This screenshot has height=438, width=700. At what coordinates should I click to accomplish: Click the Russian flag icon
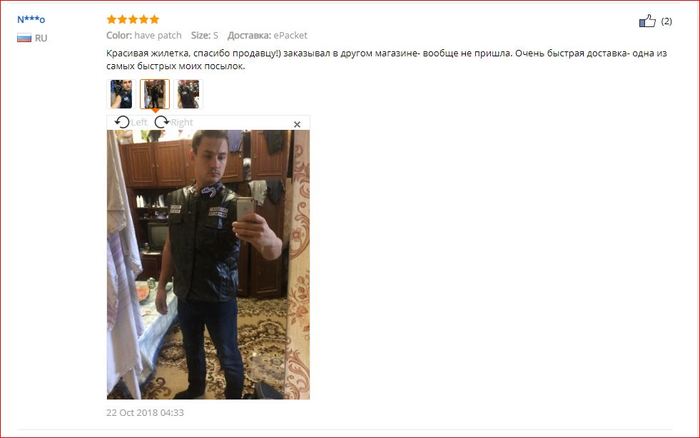click(x=24, y=38)
